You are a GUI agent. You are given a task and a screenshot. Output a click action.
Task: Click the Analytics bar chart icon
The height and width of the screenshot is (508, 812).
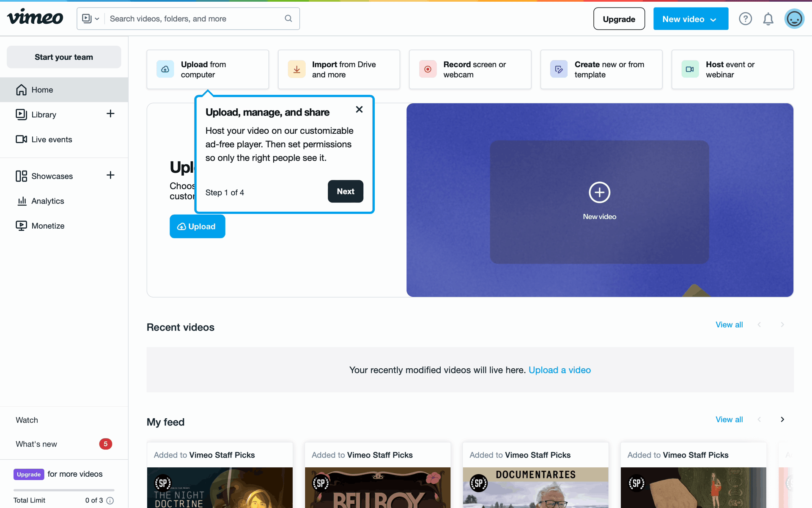[x=22, y=201]
